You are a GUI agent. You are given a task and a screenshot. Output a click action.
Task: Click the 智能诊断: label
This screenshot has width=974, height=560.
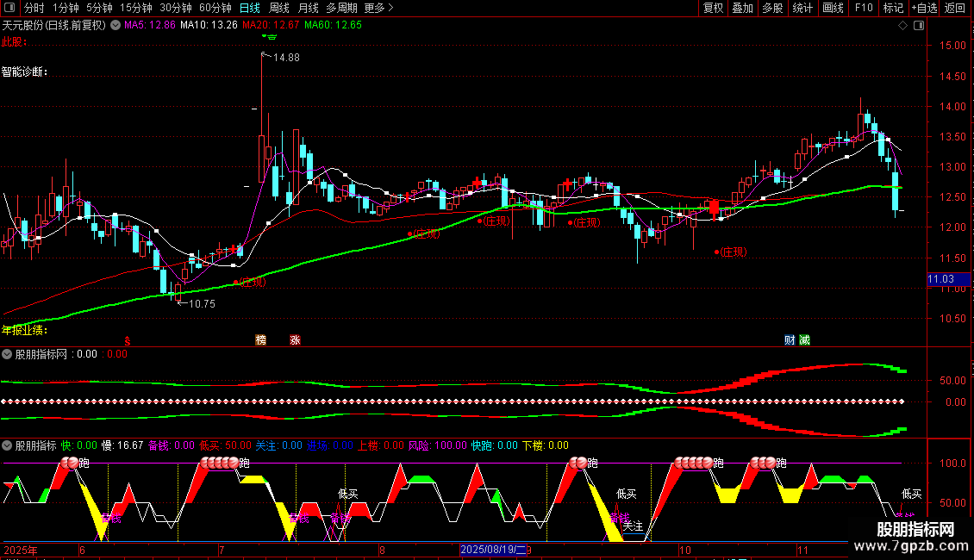[25, 72]
